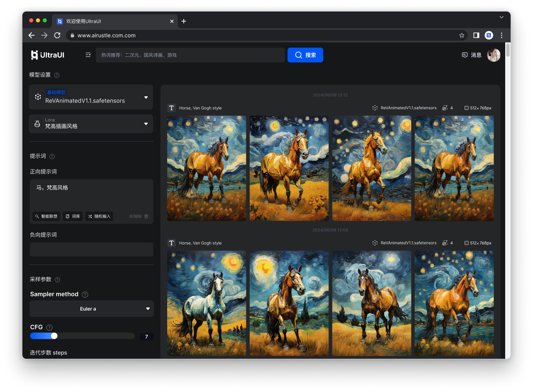Open the 基础模型 ReVAnimatedV1.1 dropdown
The width and height of the screenshot is (533, 392).
pyautogui.click(x=91, y=97)
